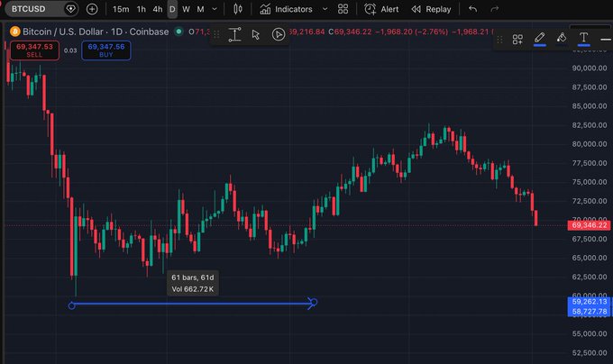Image resolution: width=613 pixels, height=364 pixels.
Task: Select the date range measure tool
Action: [234, 34]
